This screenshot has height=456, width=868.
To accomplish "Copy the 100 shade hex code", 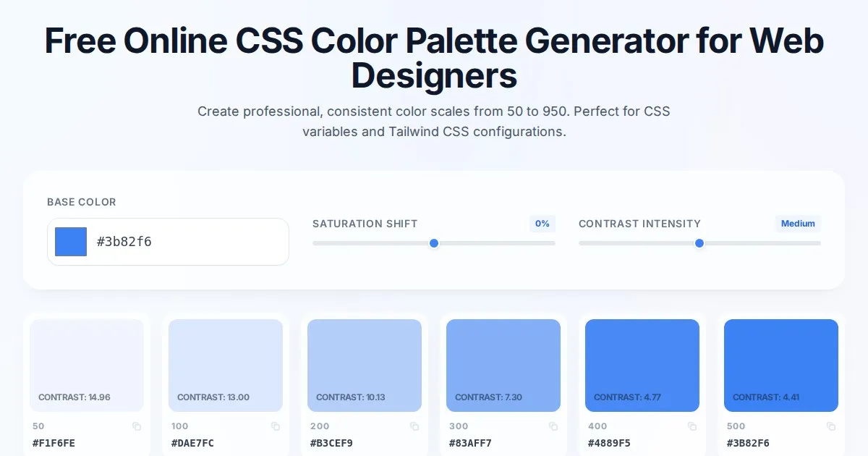I will [x=276, y=426].
